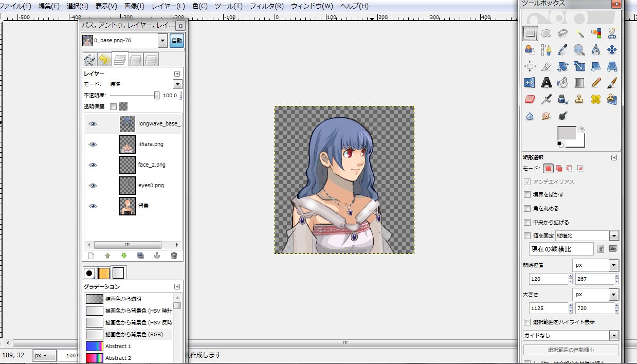Image resolution: width=637 pixels, height=364 pixels.
Task: Click 選択範囲の自動縮小 button
Action: point(571,350)
